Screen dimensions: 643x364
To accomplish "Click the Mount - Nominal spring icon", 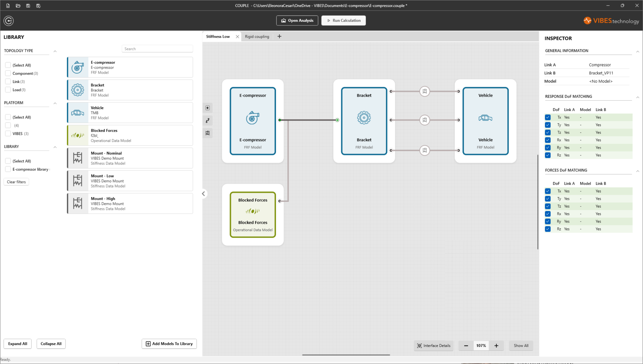I will pos(78,158).
